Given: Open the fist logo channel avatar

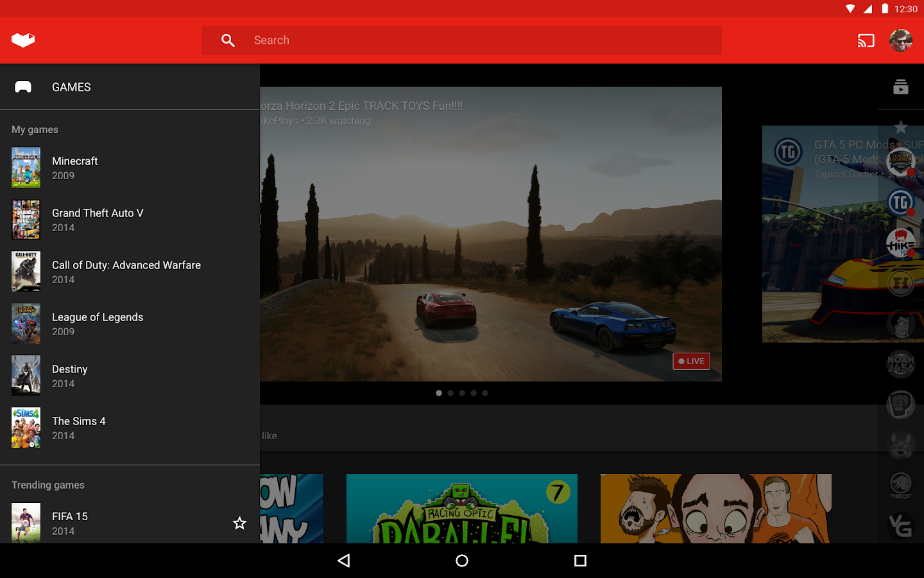Looking at the screenshot, I should [901, 405].
